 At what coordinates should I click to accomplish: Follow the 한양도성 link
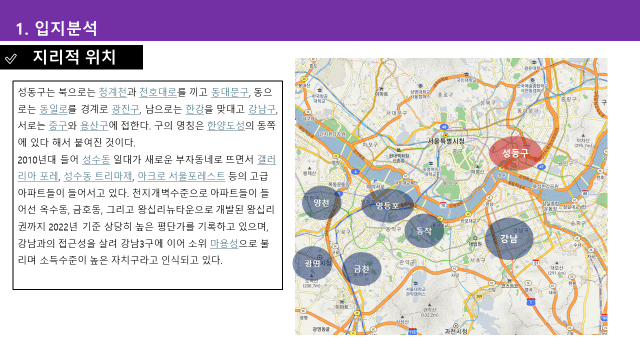pos(226,125)
